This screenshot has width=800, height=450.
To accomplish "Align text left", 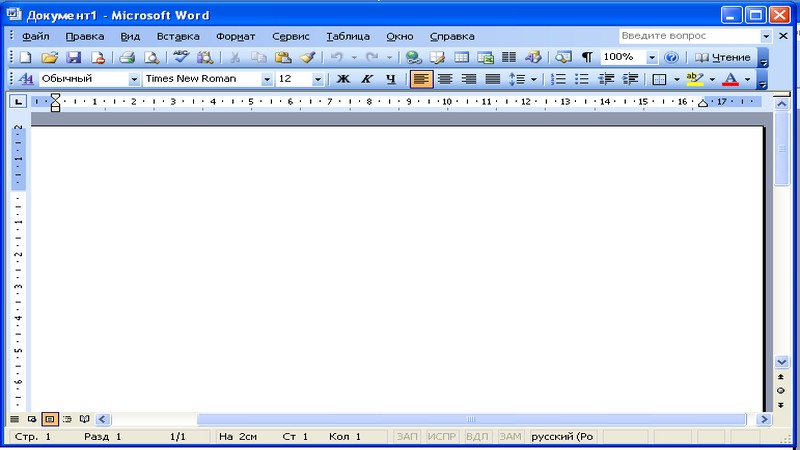I will click(421, 79).
